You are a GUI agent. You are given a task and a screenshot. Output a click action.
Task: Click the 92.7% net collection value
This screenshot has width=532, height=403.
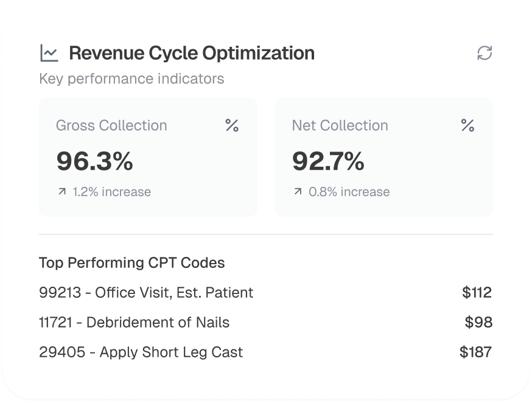(x=328, y=161)
